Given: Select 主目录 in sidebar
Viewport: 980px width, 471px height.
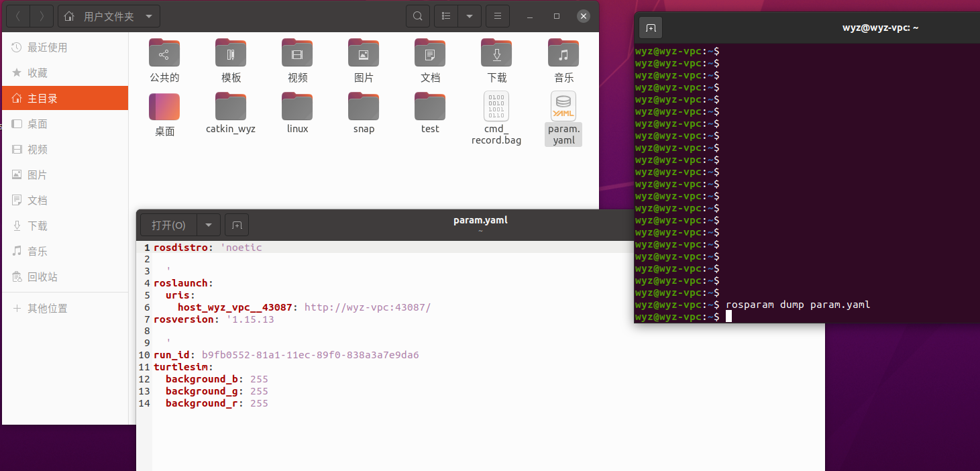Looking at the screenshot, I should click(65, 99).
